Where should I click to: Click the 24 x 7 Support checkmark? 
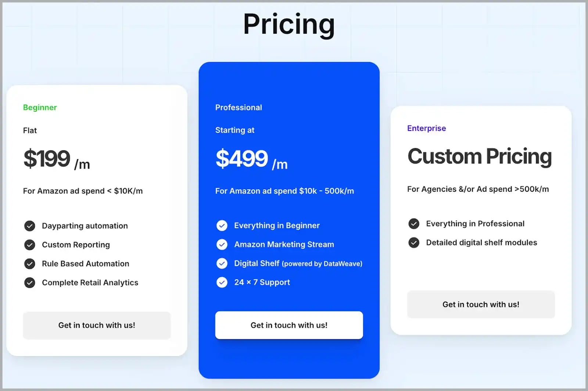coord(222,282)
